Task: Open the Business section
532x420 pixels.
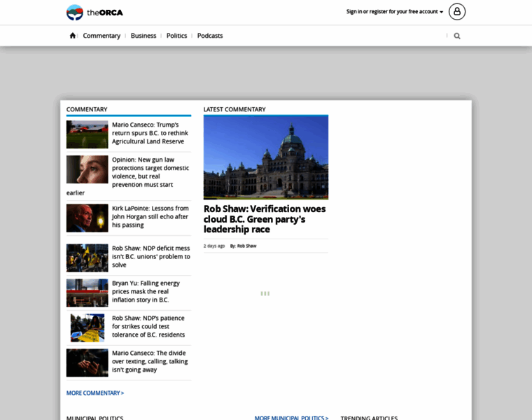Action: pos(143,36)
